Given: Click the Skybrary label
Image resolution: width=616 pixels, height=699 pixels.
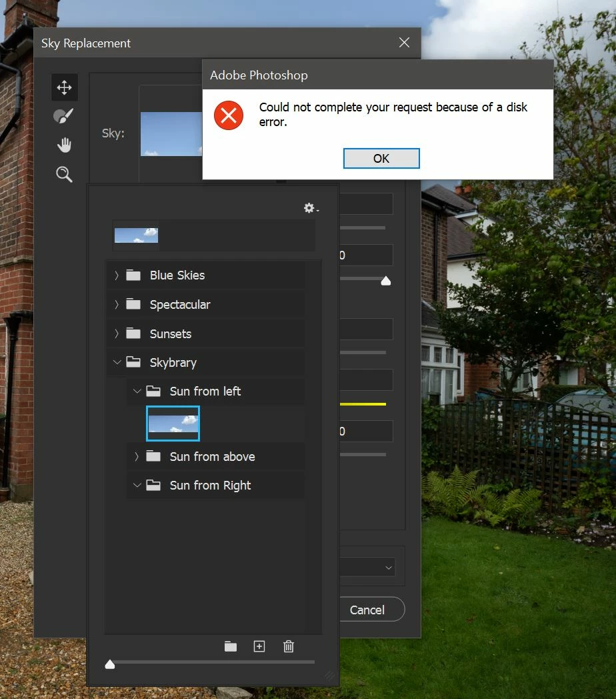Looking at the screenshot, I should click(x=173, y=363).
